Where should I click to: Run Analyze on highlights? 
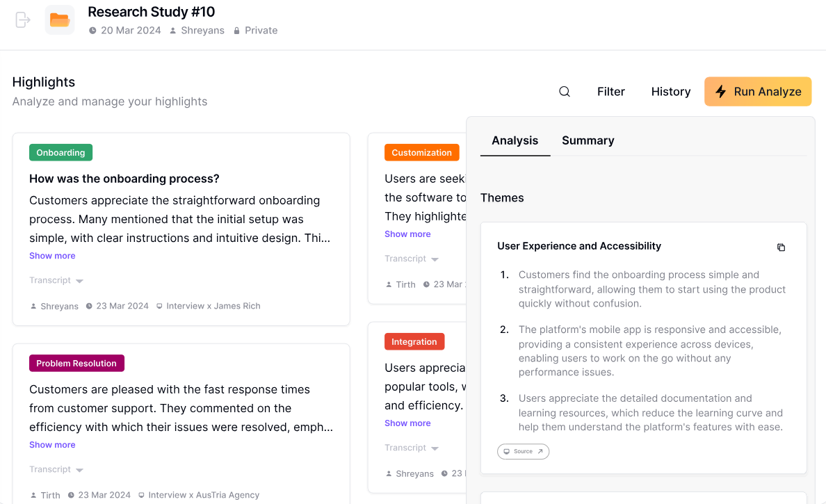[758, 92]
